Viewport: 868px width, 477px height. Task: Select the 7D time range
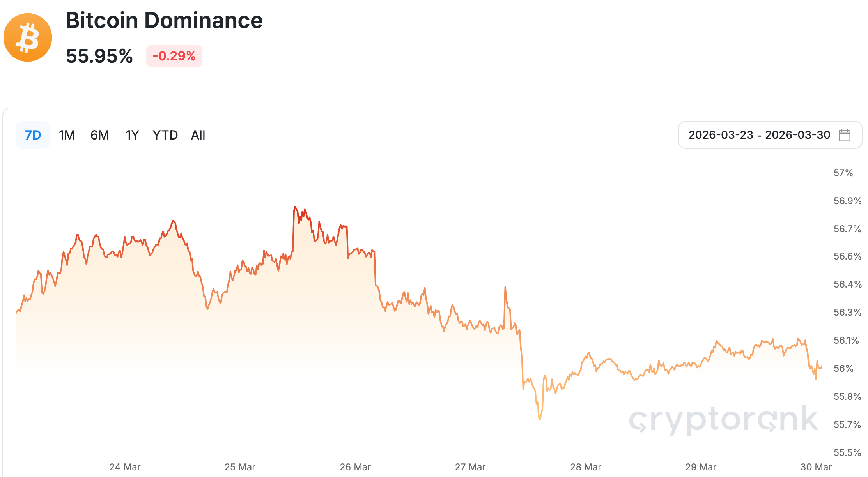click(33, 135)
